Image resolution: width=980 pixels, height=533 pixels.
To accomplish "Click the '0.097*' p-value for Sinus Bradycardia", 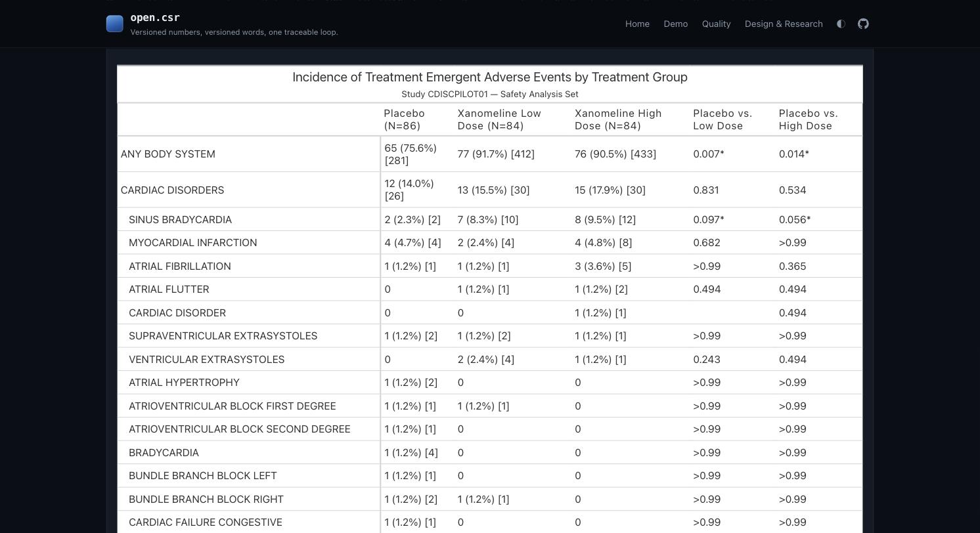I will [x=709, y=220].
